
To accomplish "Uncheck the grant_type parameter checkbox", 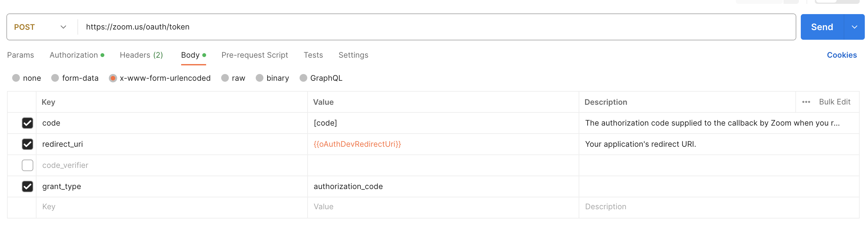I will pos(27,186).
